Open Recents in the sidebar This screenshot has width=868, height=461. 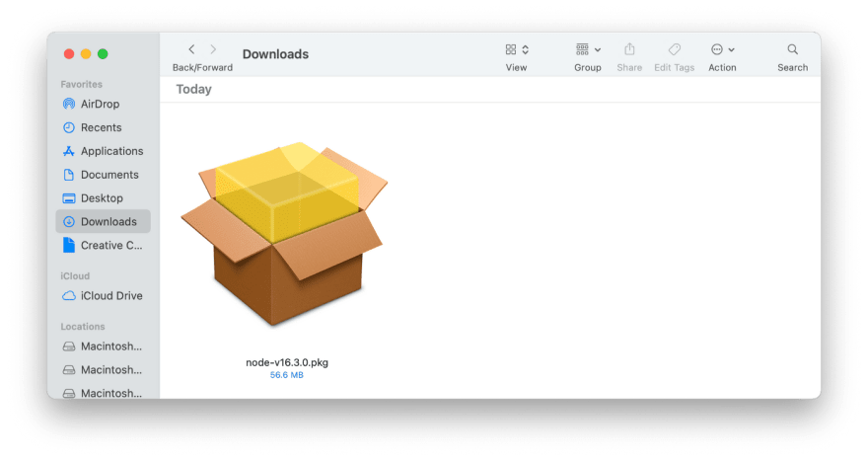[103, 127]
